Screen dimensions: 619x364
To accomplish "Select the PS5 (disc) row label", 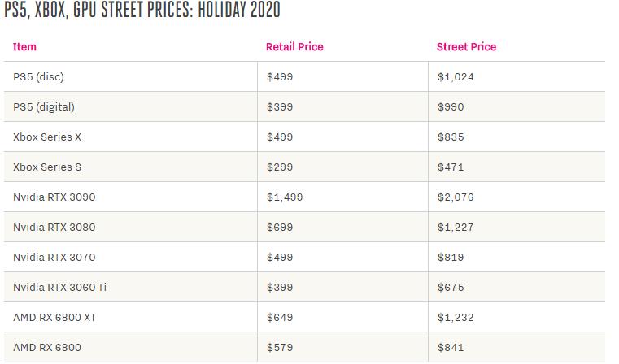I will (39, 77).
